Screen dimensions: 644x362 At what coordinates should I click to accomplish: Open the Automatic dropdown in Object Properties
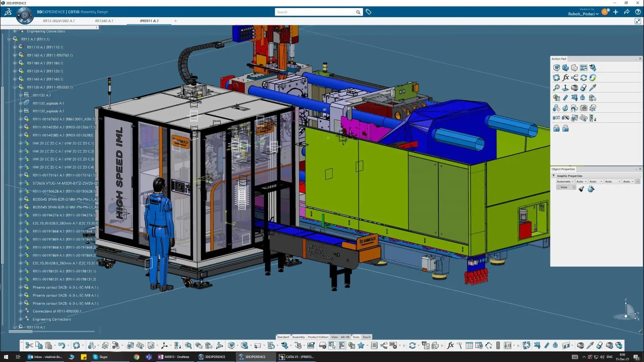coord(565,181)
